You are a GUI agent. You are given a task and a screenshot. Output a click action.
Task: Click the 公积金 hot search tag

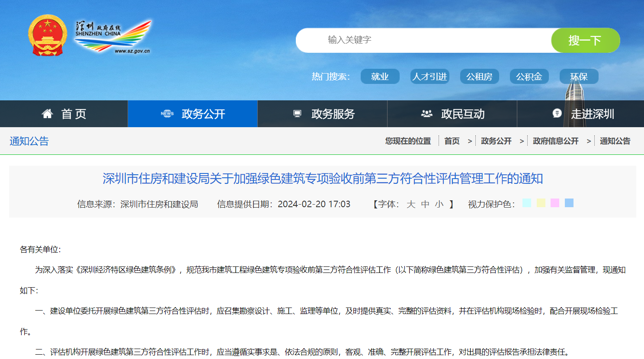[529, 77]
